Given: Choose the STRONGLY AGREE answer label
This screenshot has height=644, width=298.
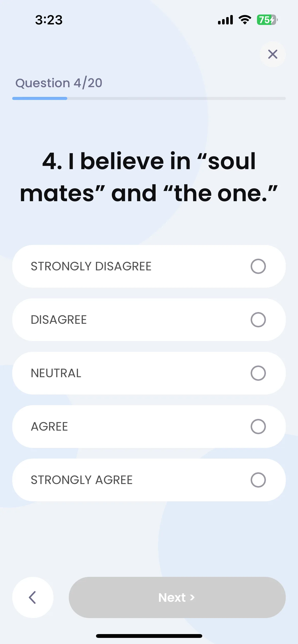Looking at the screenshot, I should (x=82, y=480).
